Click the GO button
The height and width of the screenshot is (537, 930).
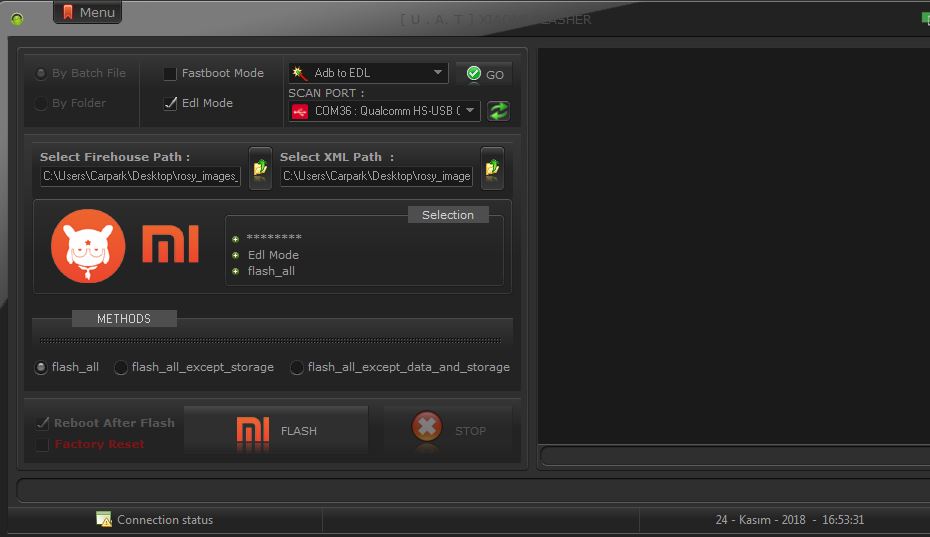click(x=485, y=74)
